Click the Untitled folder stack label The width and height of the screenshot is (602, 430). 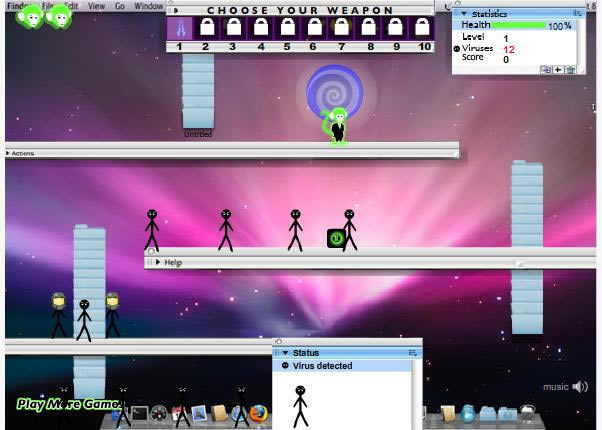198,134
